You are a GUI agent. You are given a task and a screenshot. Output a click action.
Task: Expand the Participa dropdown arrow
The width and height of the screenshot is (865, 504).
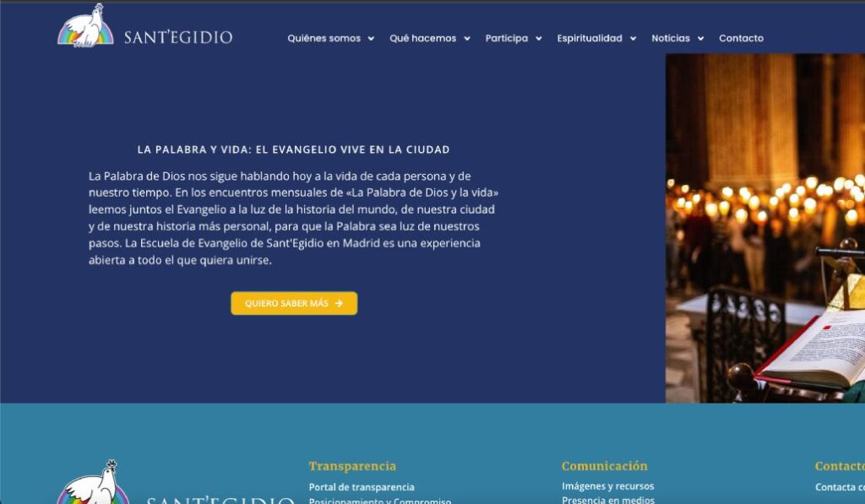click(539, 39)
